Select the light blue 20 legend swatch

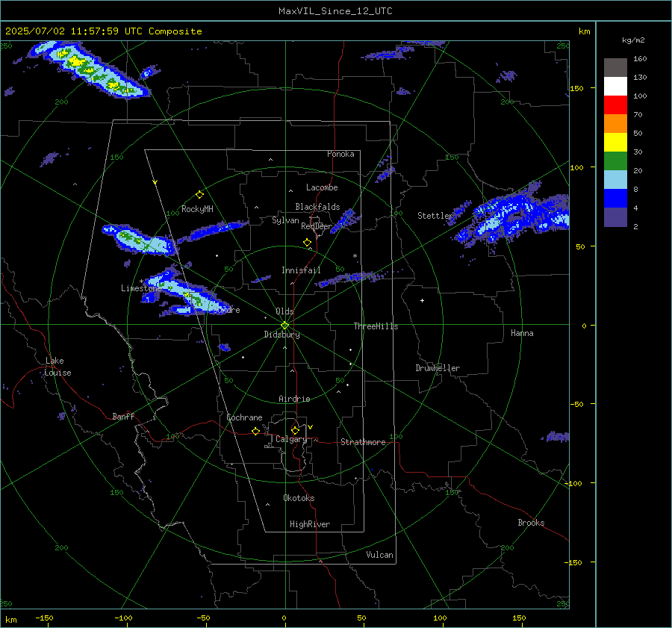[615, 180]
